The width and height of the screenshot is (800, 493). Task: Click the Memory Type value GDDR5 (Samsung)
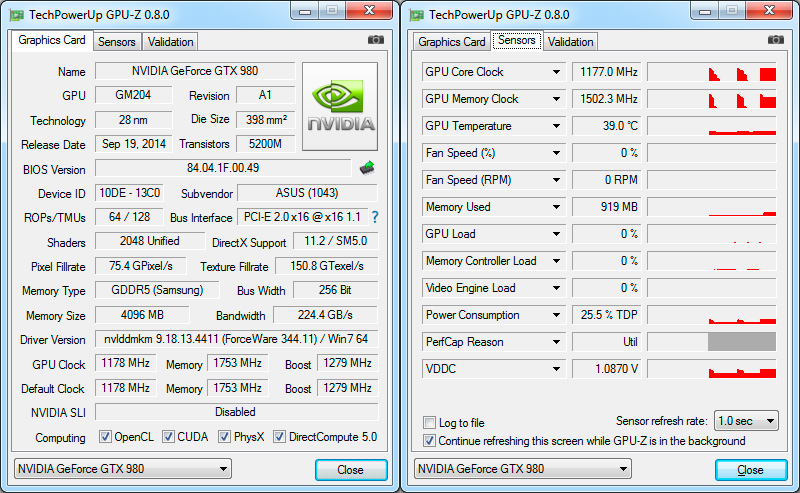point(157,290)
